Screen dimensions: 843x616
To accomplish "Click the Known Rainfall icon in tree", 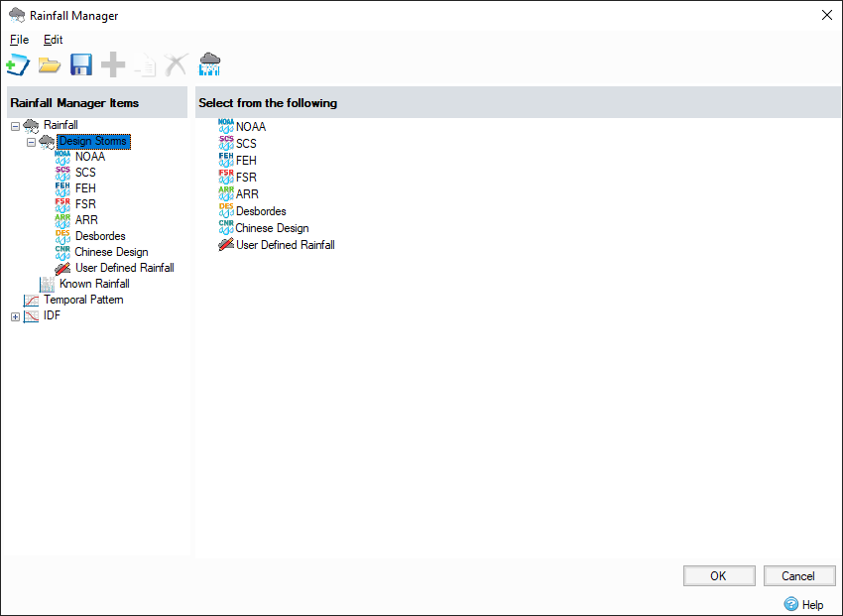I will [x=47, y=284].
